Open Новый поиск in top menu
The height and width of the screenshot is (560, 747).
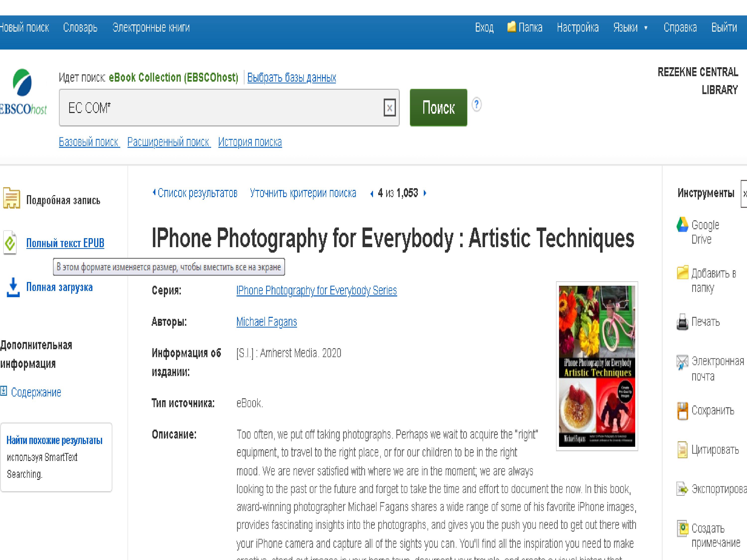click(x=24, y=27)
